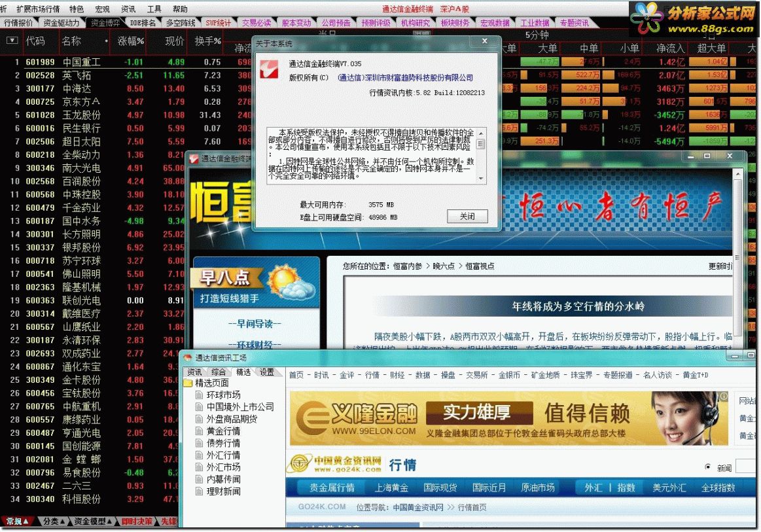Click the 义隆金融 advertisement banner

[508, 418]
